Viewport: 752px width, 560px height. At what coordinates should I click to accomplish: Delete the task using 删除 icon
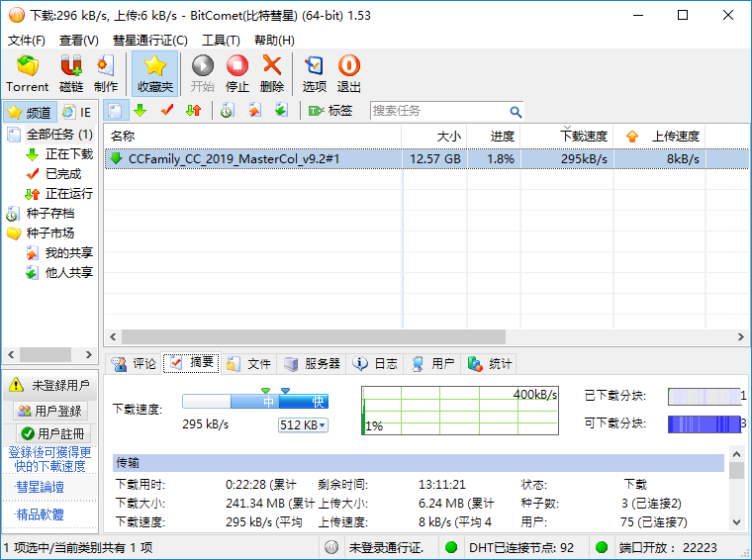click(272, 74)
